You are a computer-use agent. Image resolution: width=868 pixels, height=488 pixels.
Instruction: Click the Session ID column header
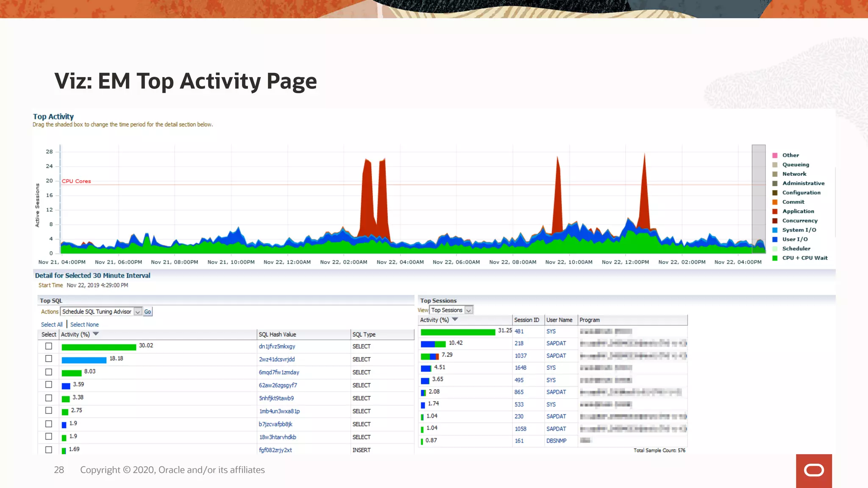pyautogui.click(x=528, y=320)
